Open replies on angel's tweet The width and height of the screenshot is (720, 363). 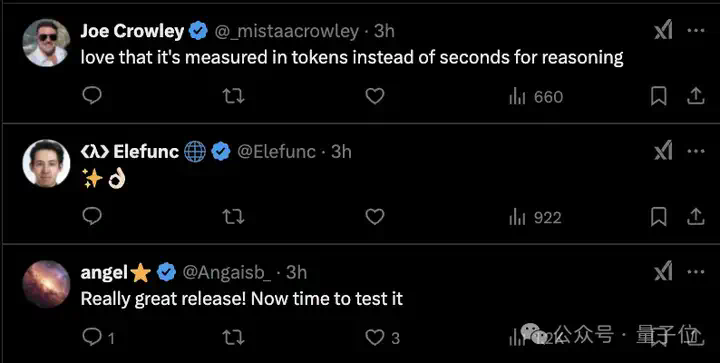coord(98,338)
